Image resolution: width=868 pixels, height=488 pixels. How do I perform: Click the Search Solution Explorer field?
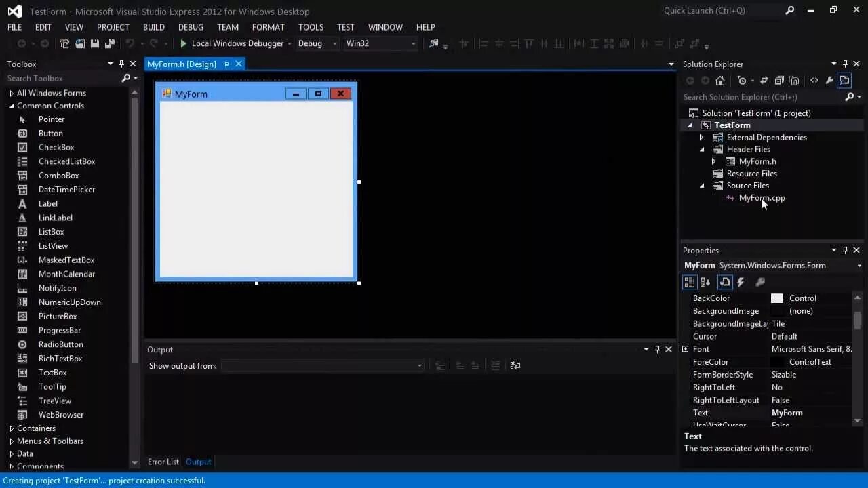point(761,97)
